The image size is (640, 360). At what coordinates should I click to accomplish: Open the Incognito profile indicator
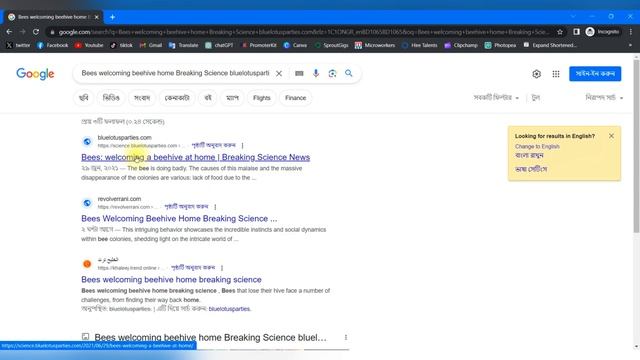click(x=602, y=32)
